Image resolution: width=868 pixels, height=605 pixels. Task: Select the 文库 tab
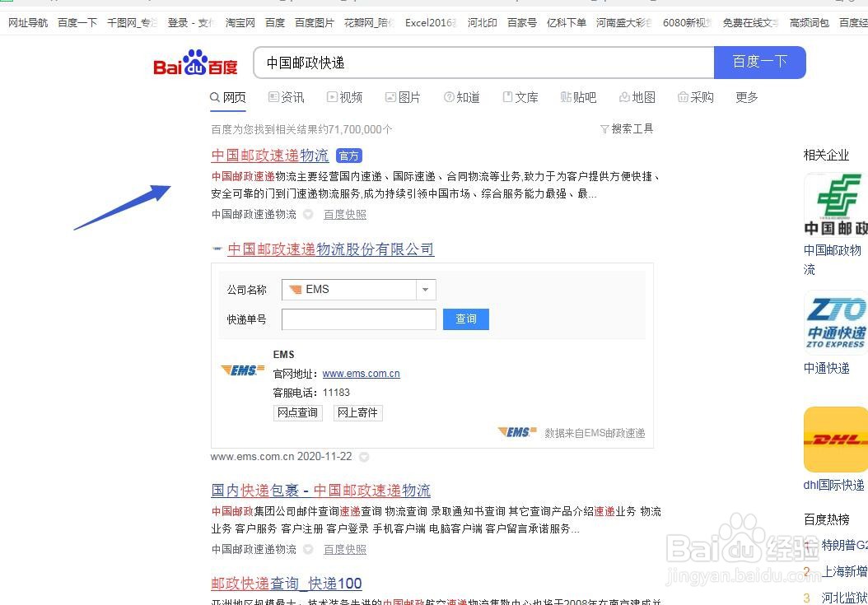[520, 97]
